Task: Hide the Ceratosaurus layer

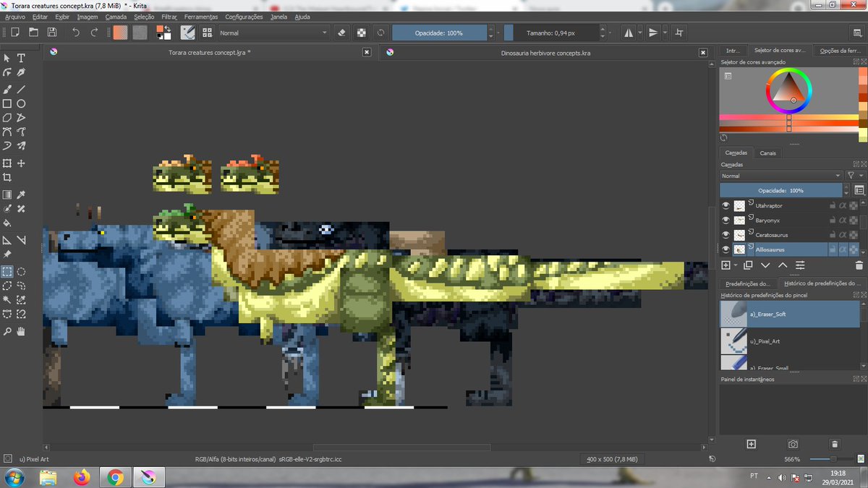Action: click(x=726, y=235)
